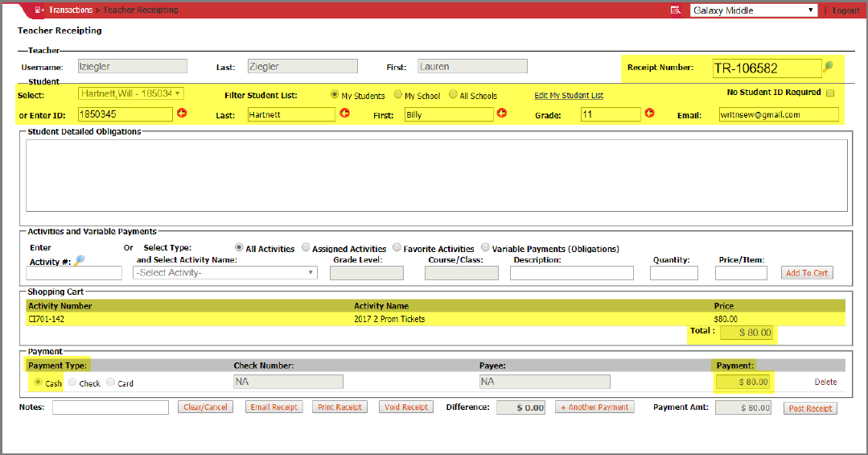Click the Post Receipt button
Viewport: 868px width, 455px height.
(810, 408)
